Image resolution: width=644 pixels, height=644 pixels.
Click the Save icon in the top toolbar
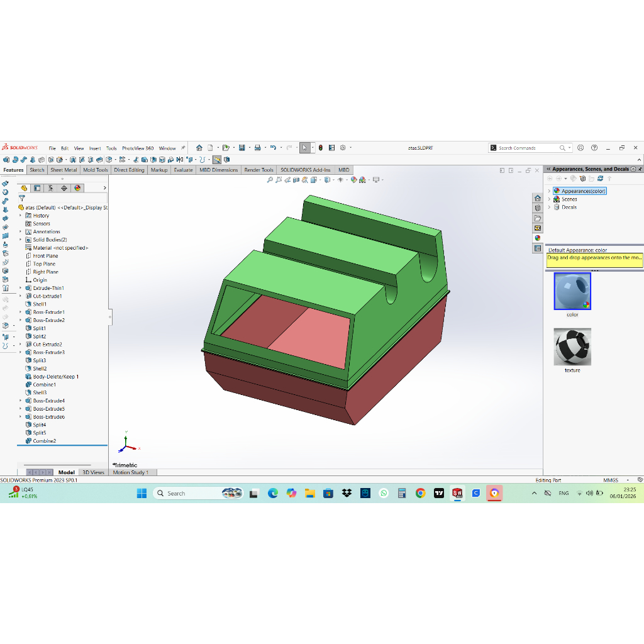[x=241, y=148]
